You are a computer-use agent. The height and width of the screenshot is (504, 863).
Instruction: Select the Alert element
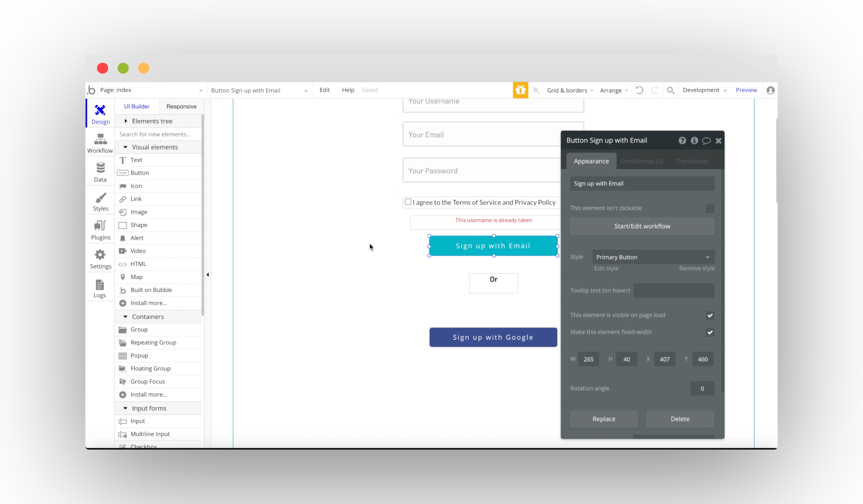pos(158,238)
